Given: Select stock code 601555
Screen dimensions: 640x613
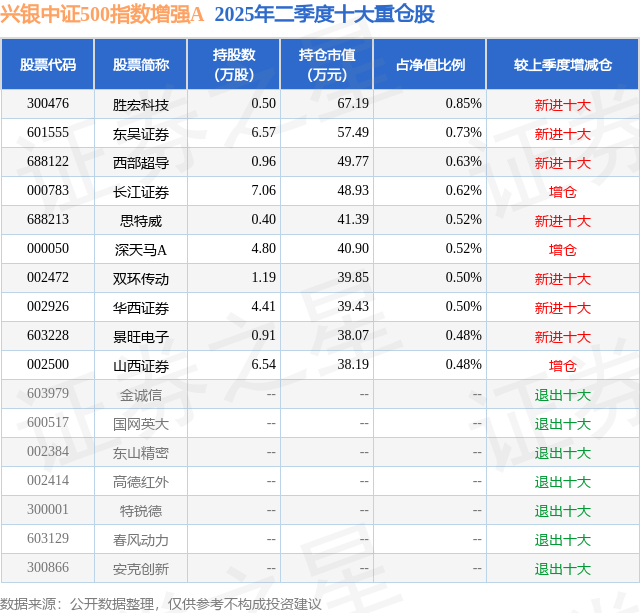Looking at the screenshot, I should coord(48,133).
